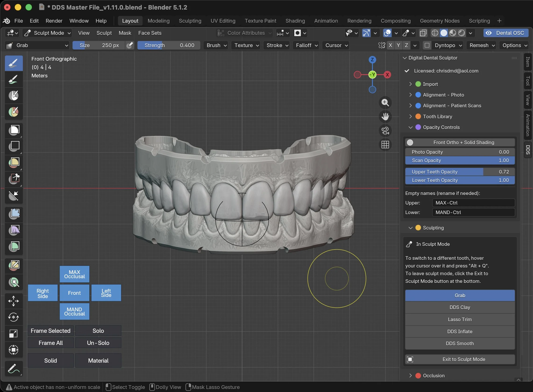
Task: Click Exit to Sculpt Mode button
Action: coord(460,360)
